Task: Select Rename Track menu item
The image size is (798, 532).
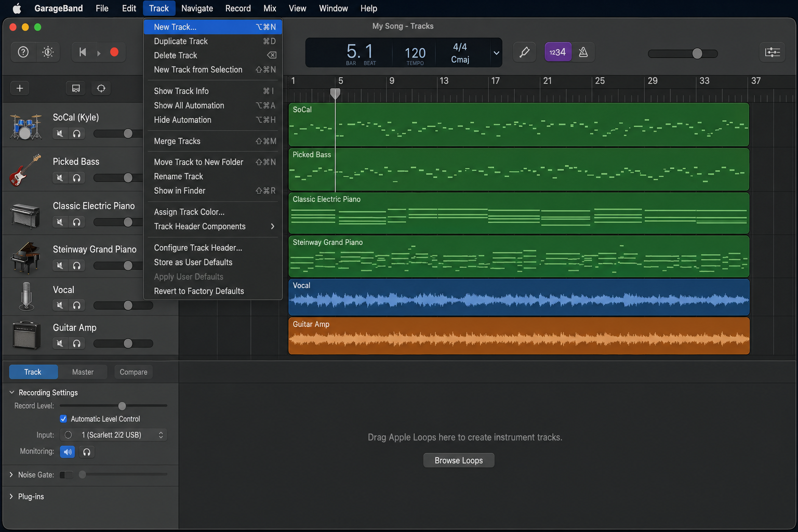Action: tap(214, 177)
